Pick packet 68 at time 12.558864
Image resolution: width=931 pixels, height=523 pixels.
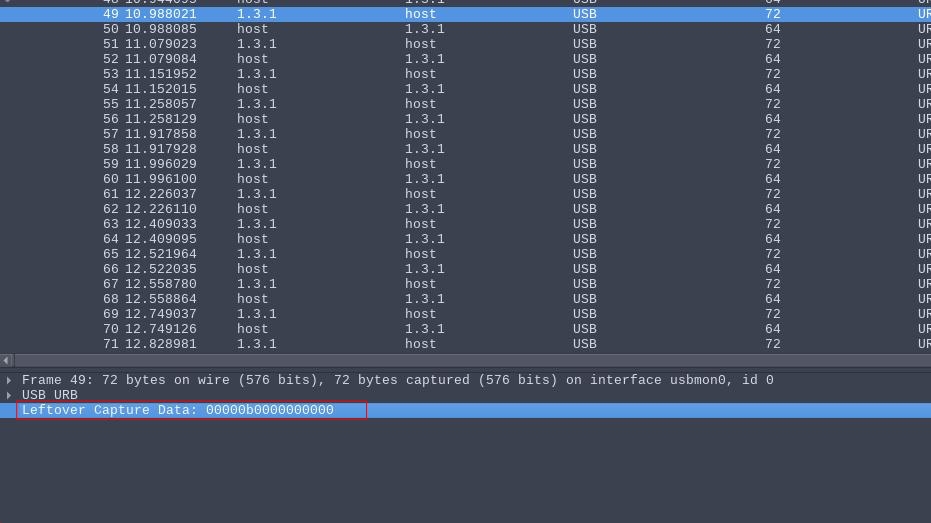click(x=400, y=299)
